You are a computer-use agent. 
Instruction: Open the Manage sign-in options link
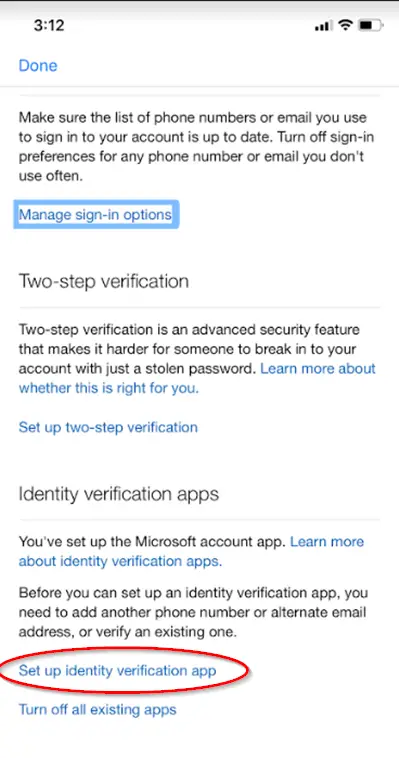95,214
